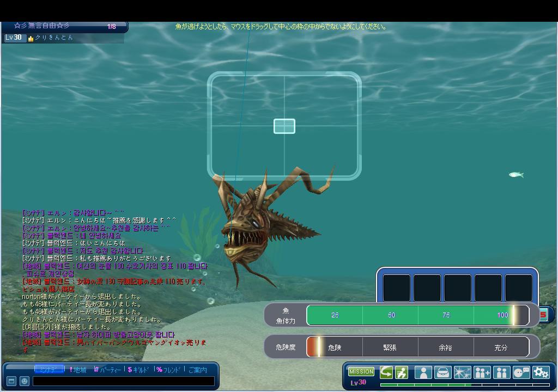The width and height of the screenshot is (558, 392).
Task: Click the 75 mark on fish stamina bar
Action: click(446, 315)
